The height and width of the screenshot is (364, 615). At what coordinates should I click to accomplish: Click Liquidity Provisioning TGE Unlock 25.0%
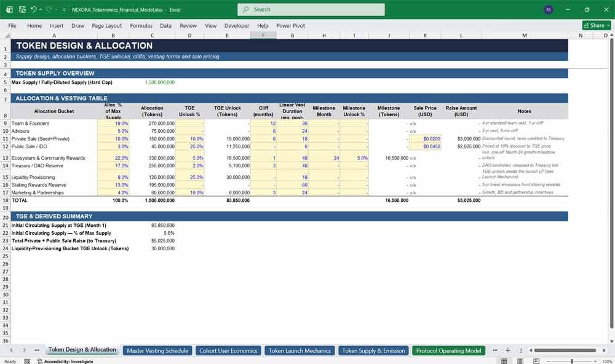click(197, 177)
